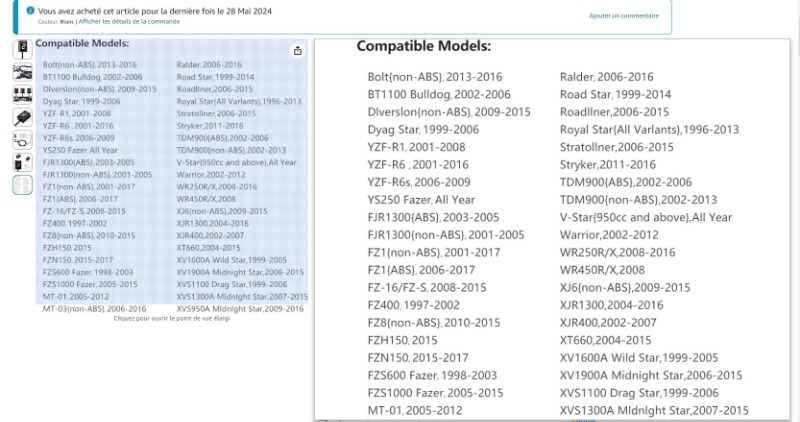
Task: Click 'Couleur: Blanc' text in purchase notice
Action: (56, 21)
